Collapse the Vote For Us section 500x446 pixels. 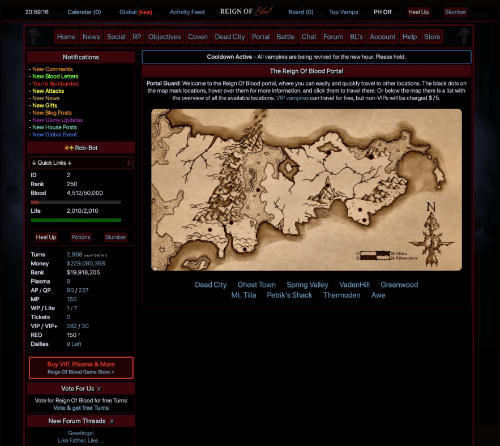[99, 389]
